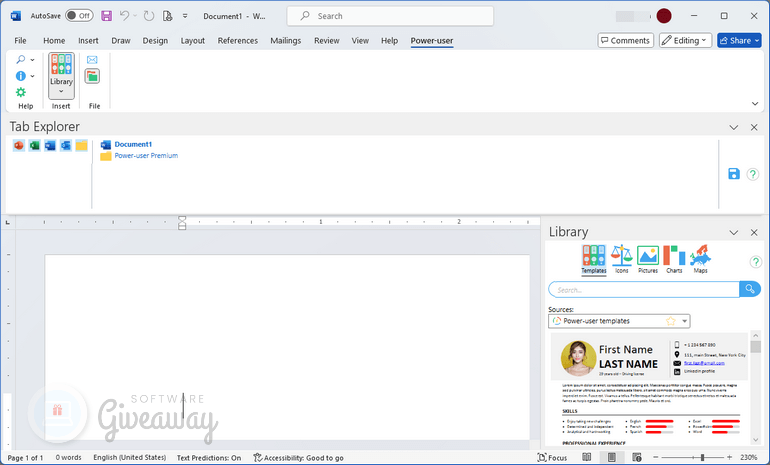Click the PowerPoint icon in Tab Explorer
The image size is (770, 465).
(19, 145)
